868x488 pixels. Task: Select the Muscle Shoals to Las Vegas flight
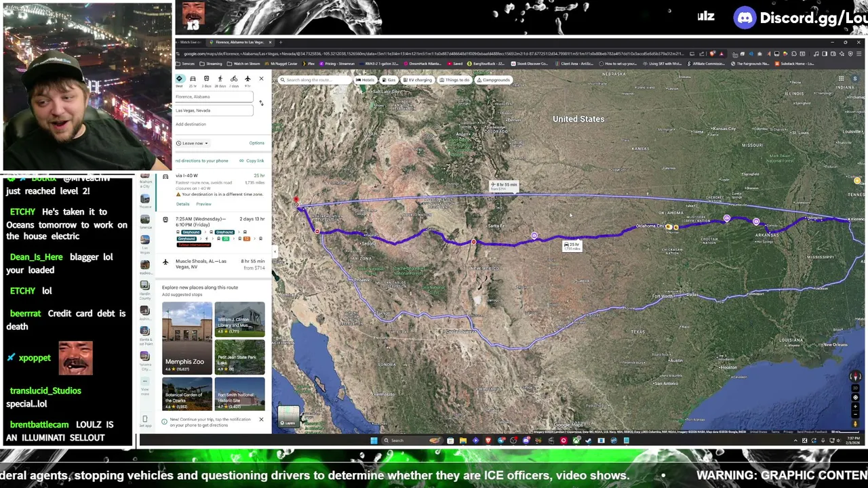(x=214, y=264)
